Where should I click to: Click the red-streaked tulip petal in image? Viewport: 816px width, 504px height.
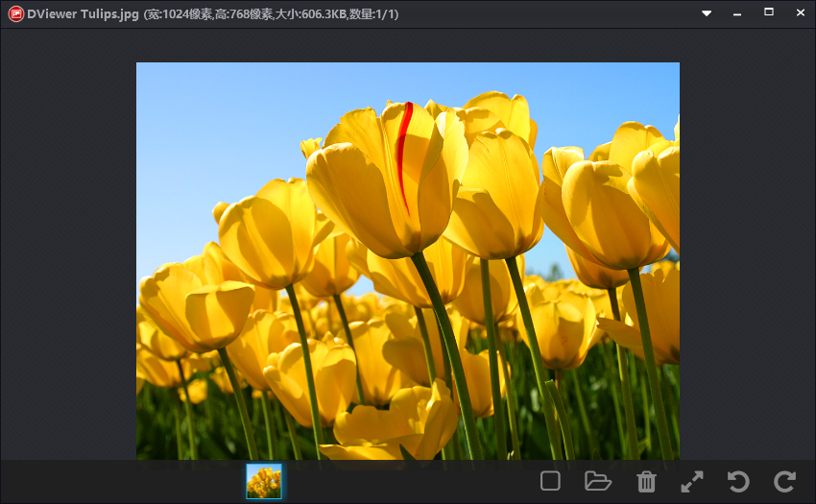point(403,154)
